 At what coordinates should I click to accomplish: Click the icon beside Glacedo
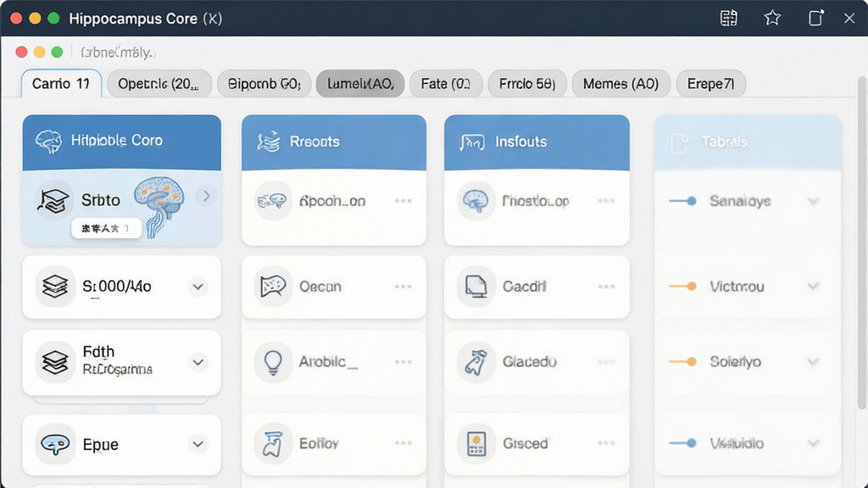coord(476,362)
